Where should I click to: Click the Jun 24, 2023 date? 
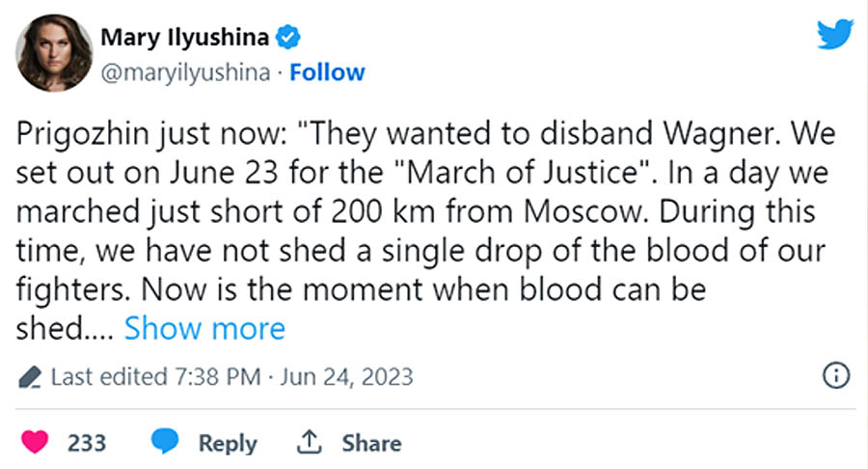click(x=348, y=375)
